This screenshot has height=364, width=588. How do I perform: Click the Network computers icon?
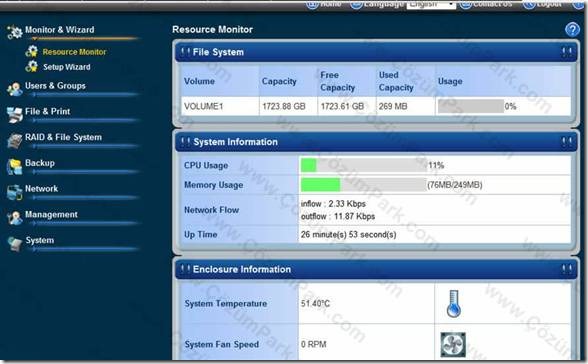(15, 192)
